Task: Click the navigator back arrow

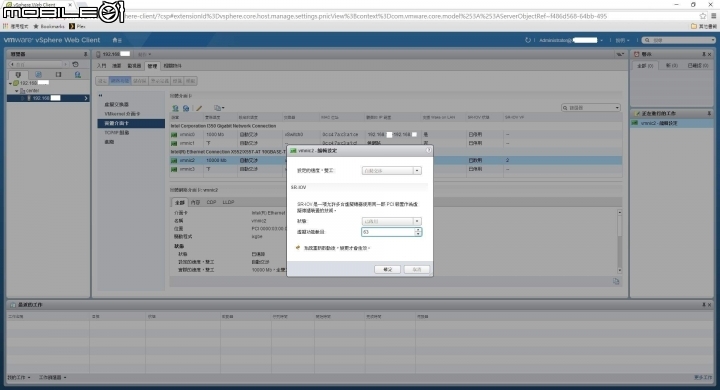Action: pos(12,64)
